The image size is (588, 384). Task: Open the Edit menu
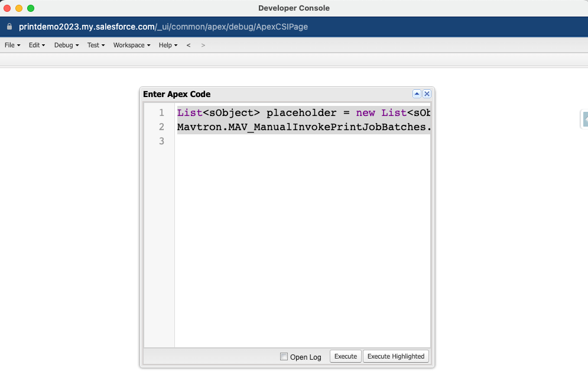click(37, 45)
